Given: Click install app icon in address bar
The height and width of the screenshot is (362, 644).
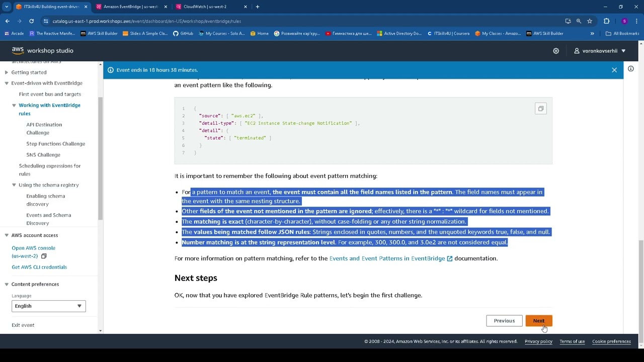Looking at the screenshot, I should (x=568, y=21).
